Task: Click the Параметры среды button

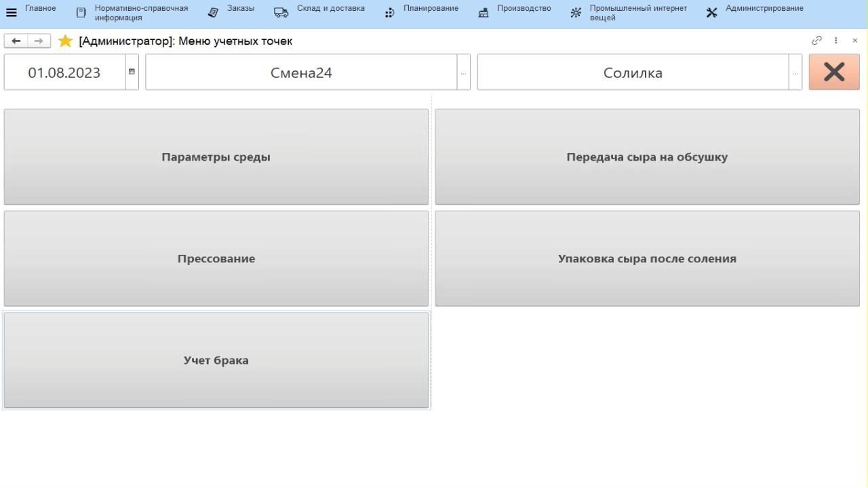Action: coord(216,157)
